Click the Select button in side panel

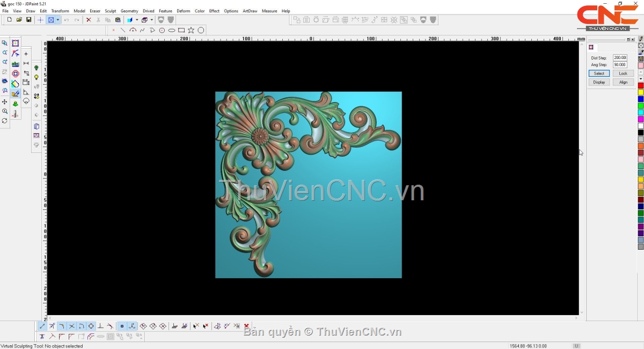pos(599,74)
